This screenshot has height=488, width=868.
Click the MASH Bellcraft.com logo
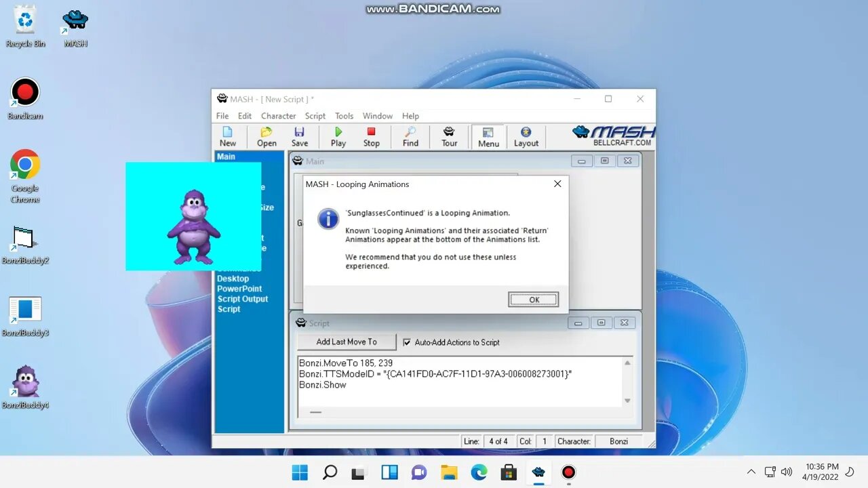point(613,136)
